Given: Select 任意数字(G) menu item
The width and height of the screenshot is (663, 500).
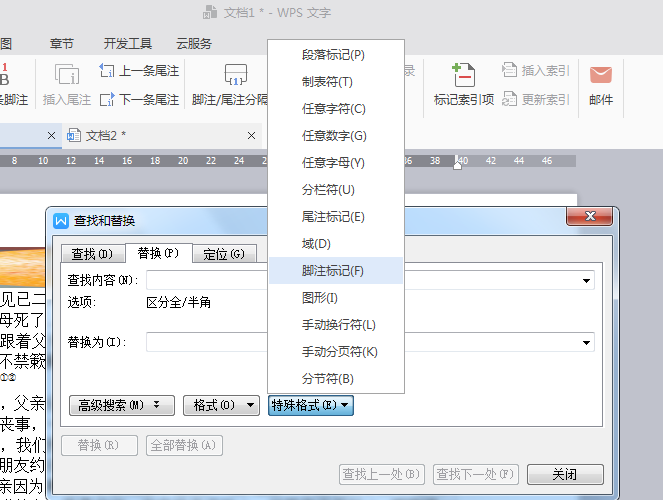Looking at the screenshot, I should (336, 136).
